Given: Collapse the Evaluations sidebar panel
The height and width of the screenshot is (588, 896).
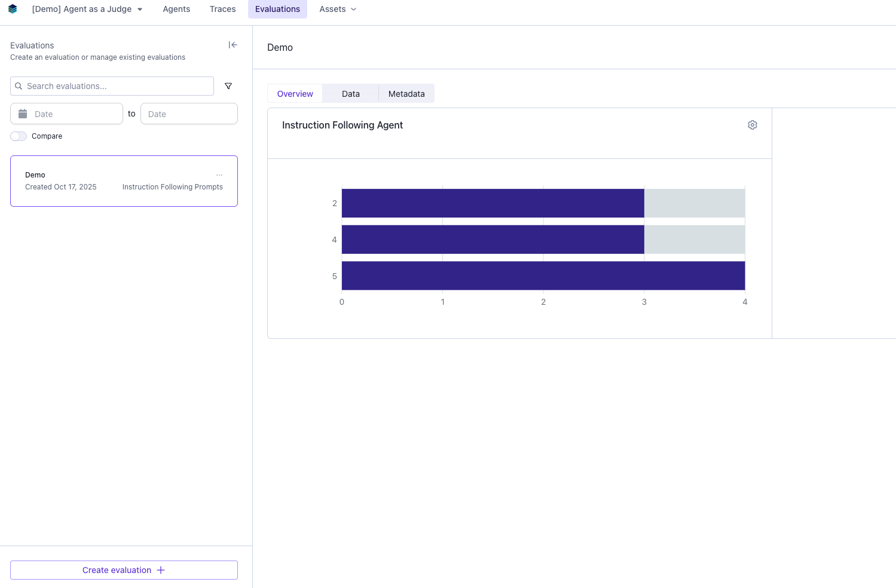Looking at the screenshot, I should [x=233, y=45].
